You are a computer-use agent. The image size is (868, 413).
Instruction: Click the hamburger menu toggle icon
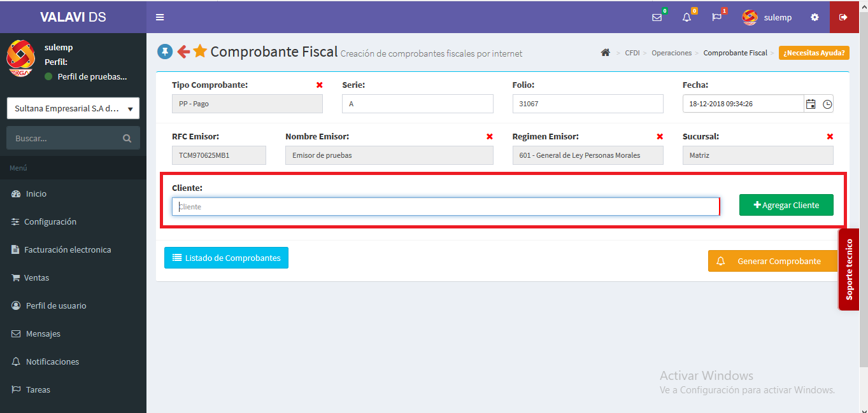tap(160, 17)
